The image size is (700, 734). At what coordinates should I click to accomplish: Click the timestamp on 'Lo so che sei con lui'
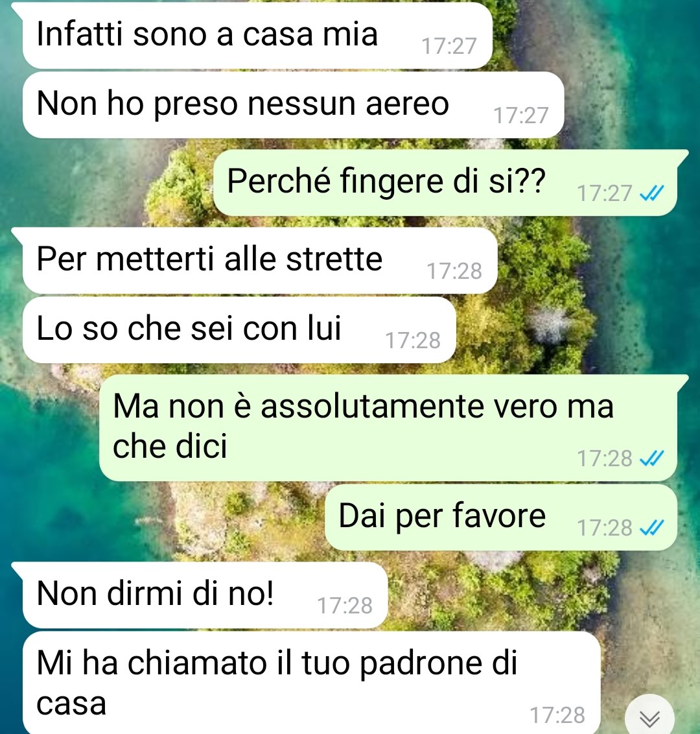(x=413, y=340)
